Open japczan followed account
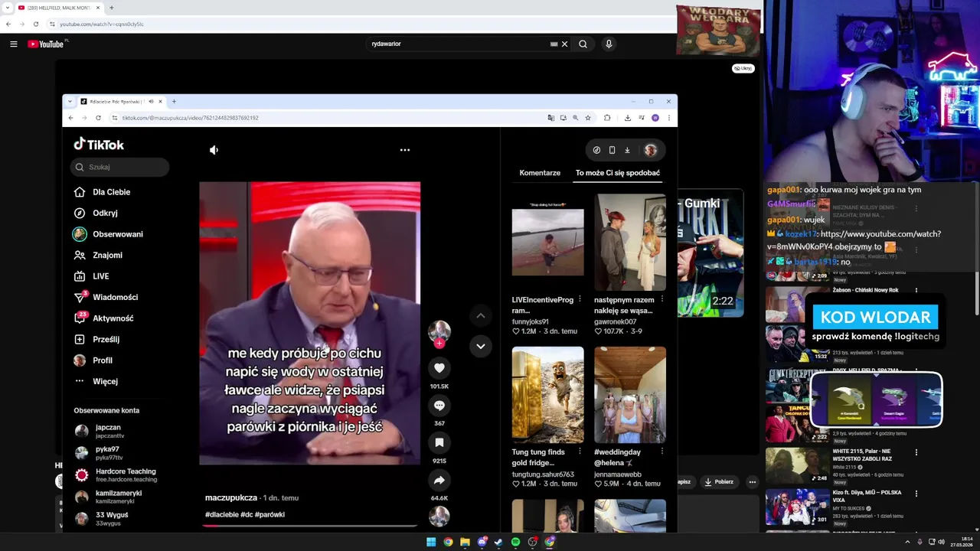Viewport: 980px width, 551px height. click(x=108, y=431)
